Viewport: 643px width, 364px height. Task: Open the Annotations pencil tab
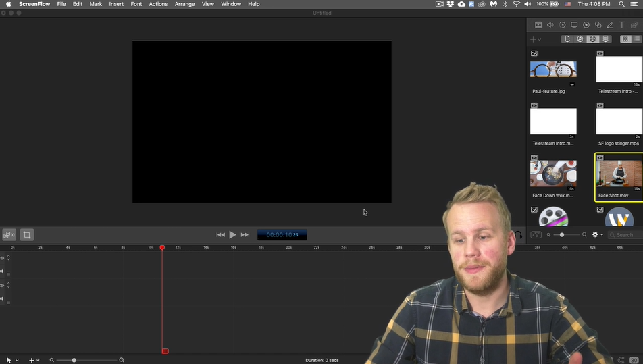coord(610,25)
